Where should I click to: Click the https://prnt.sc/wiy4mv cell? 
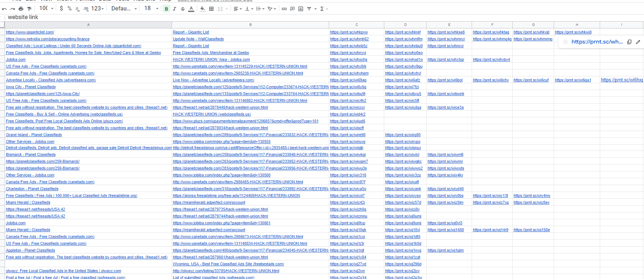(x=533, y=195)
